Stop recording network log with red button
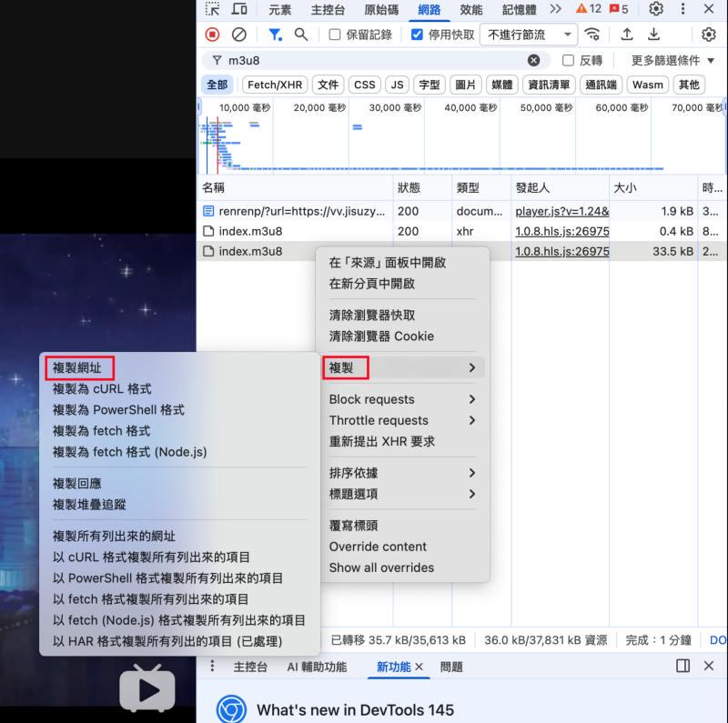The width and height of the screenshot is (728, 723). (x=212, y=35)
